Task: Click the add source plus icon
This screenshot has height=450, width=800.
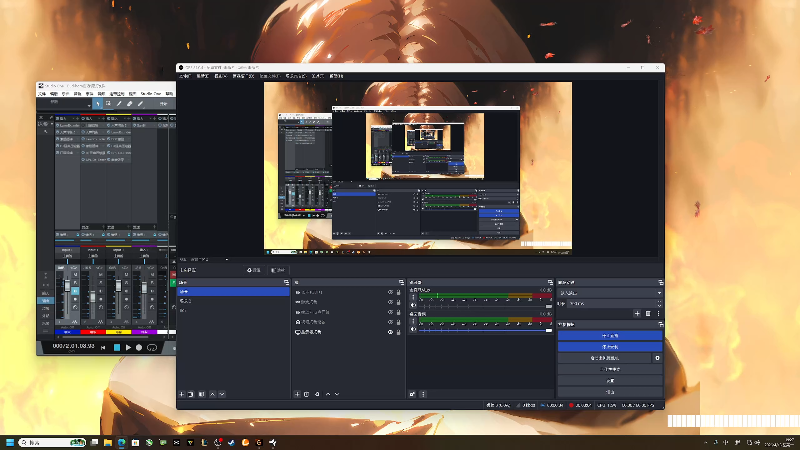Action: [297, 394]
